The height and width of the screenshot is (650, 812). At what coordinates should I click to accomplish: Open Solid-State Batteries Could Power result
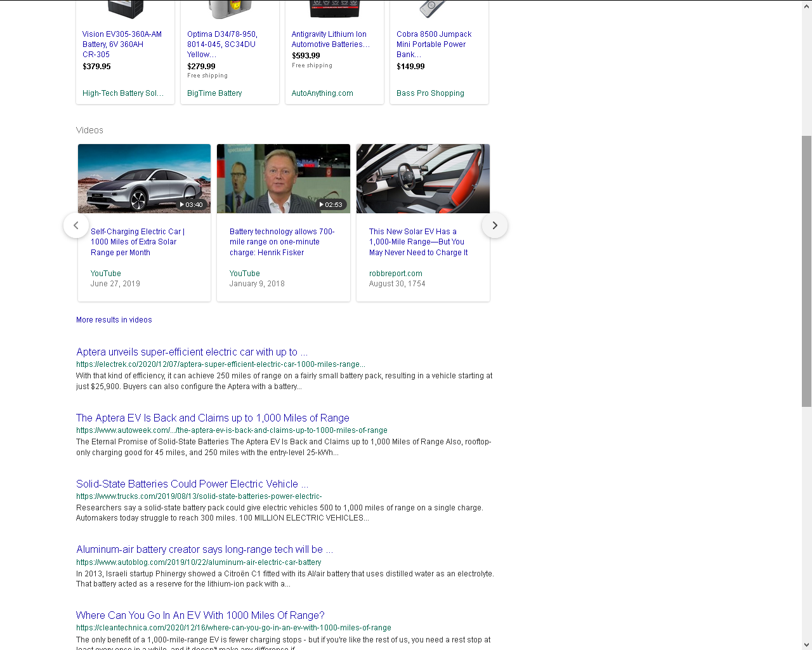pos(192,484)
